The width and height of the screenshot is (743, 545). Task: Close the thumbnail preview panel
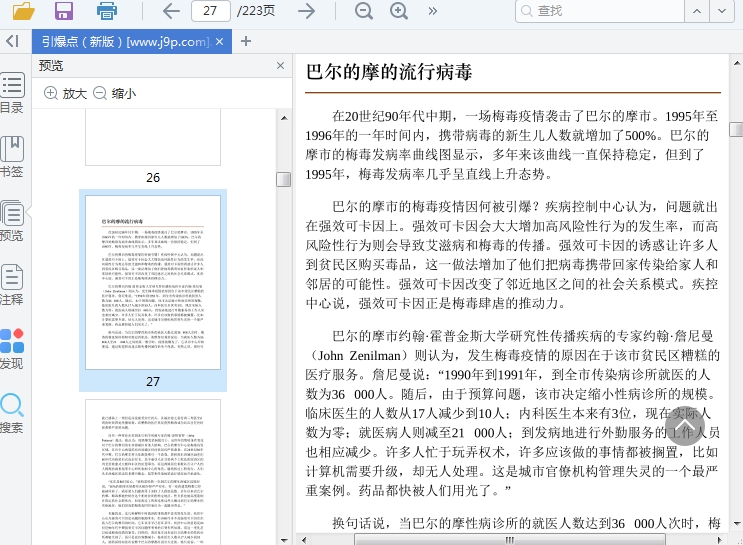tap(281, 65)
